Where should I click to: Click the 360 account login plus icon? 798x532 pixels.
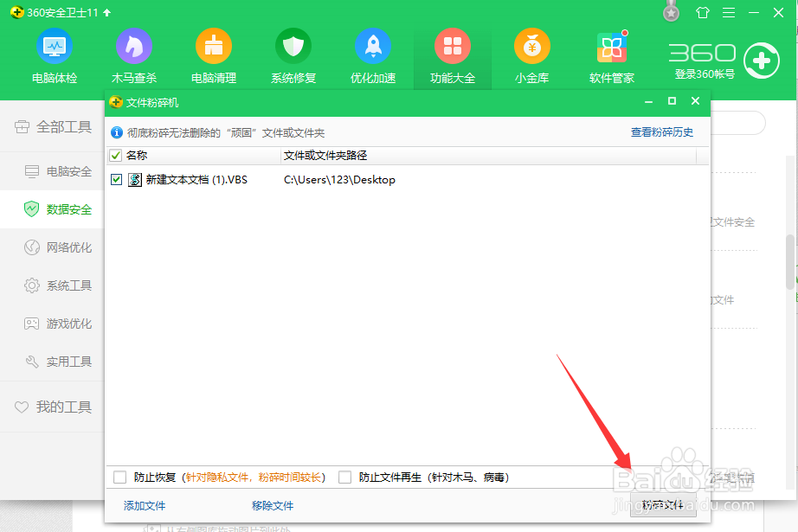[x=760, y=61]
